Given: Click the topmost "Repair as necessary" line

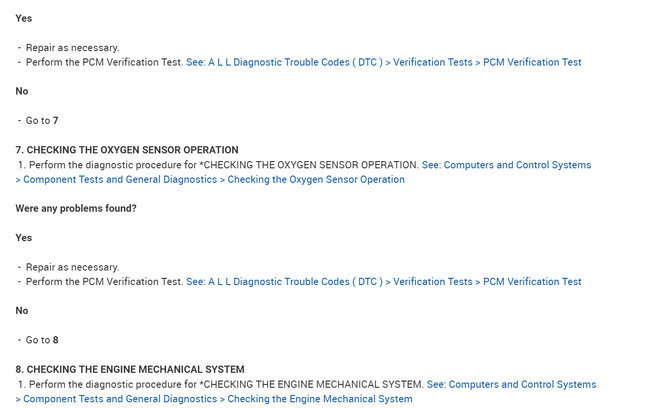Looking at the screenshot, I should point(72,47).
